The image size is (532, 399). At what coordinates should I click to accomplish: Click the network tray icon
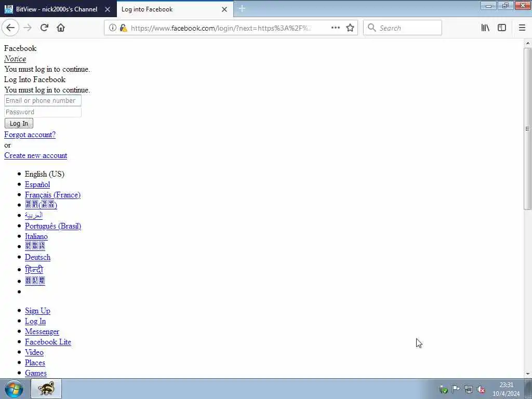coord(469,390)
